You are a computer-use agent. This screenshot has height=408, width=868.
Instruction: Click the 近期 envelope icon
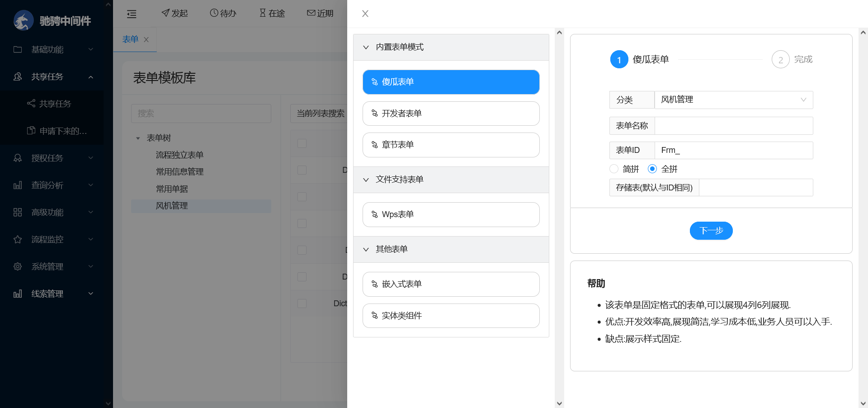point(311,13)
